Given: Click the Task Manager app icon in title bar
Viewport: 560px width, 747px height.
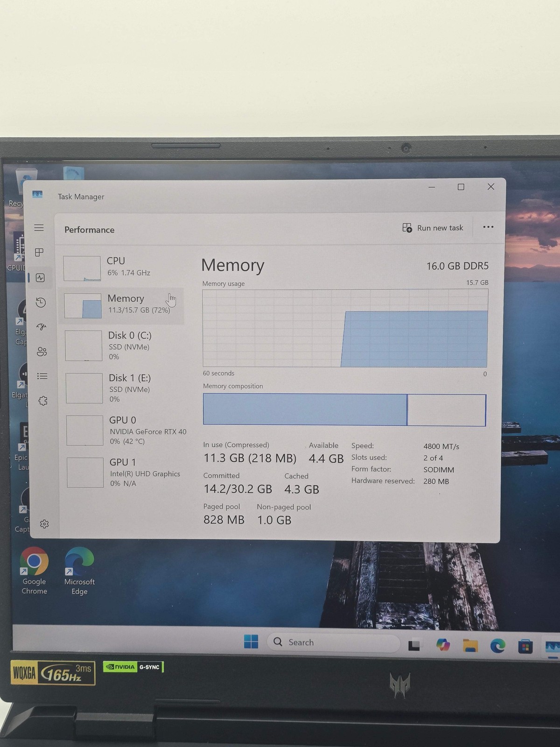Looking at the screenshot, I should point(37,194).
